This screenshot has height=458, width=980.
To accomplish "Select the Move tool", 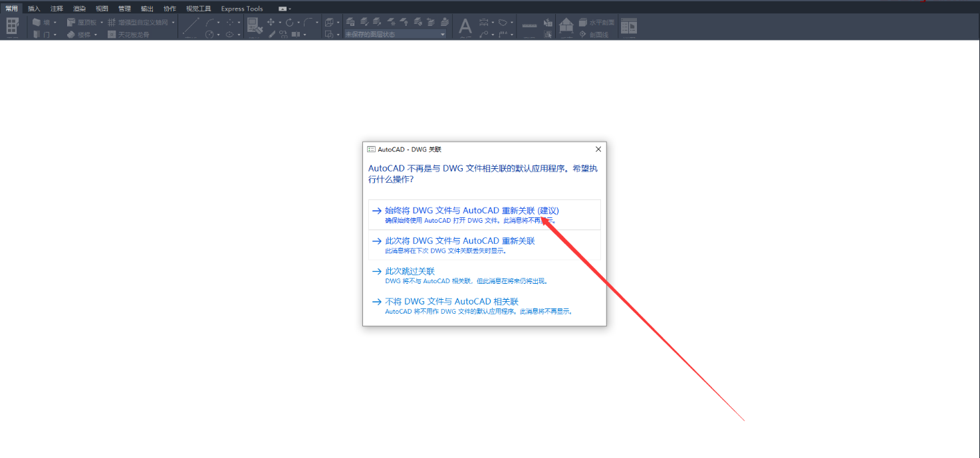I will (x=271, y=22).
